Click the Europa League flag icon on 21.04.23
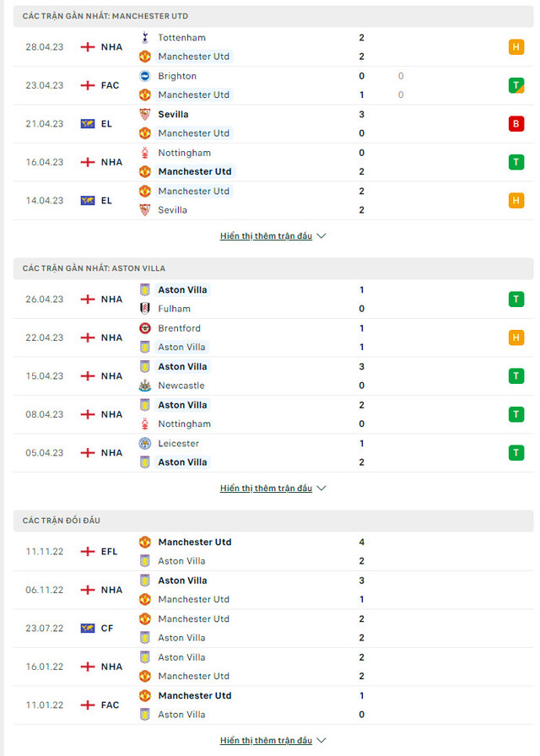540x756 pixels. 87,124
